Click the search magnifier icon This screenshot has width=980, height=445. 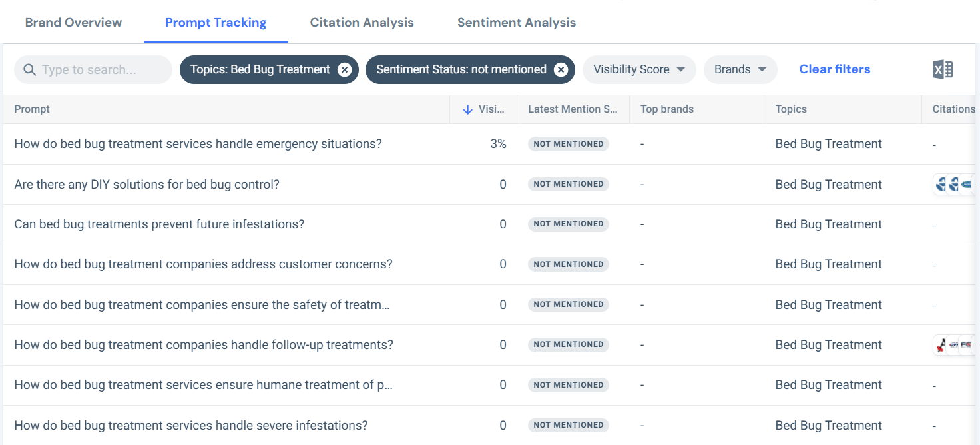29,70
